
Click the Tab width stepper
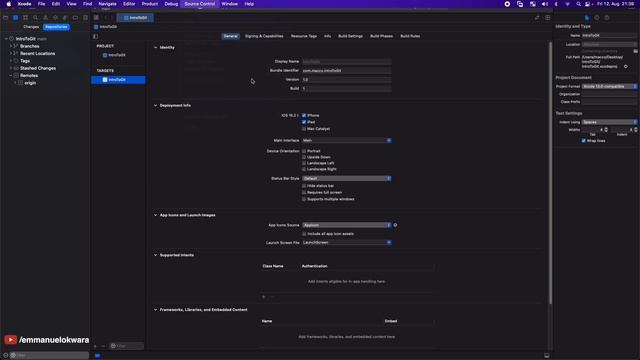click(606, 130)
